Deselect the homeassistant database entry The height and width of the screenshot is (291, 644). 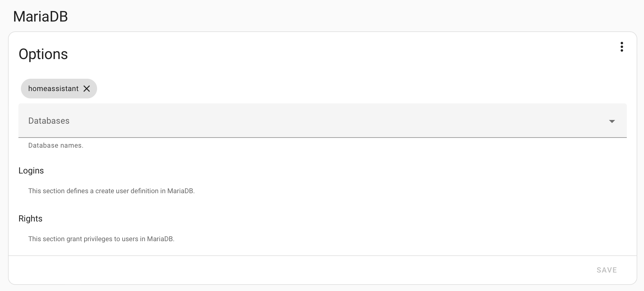(87, 89)
